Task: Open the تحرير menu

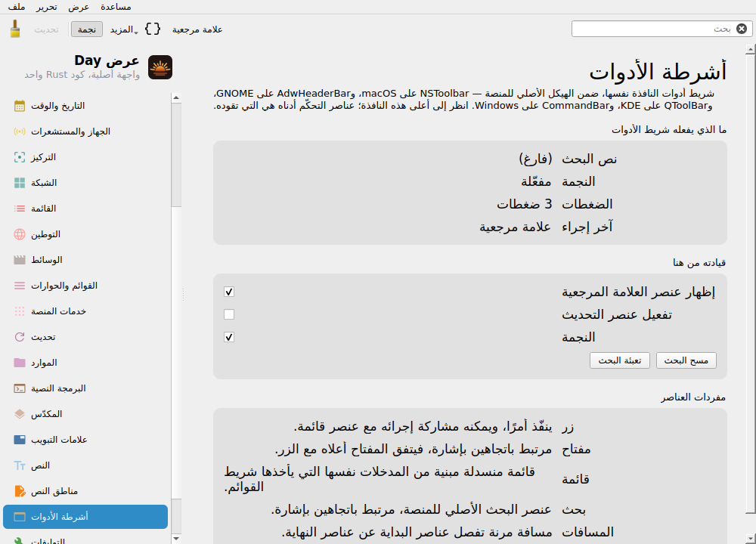Action: 46,7
